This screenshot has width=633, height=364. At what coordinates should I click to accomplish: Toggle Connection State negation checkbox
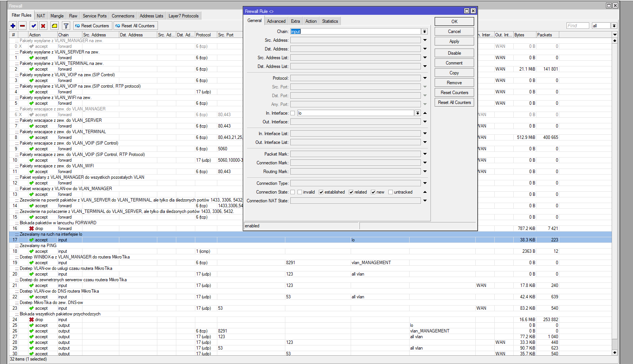pos(293,192)
